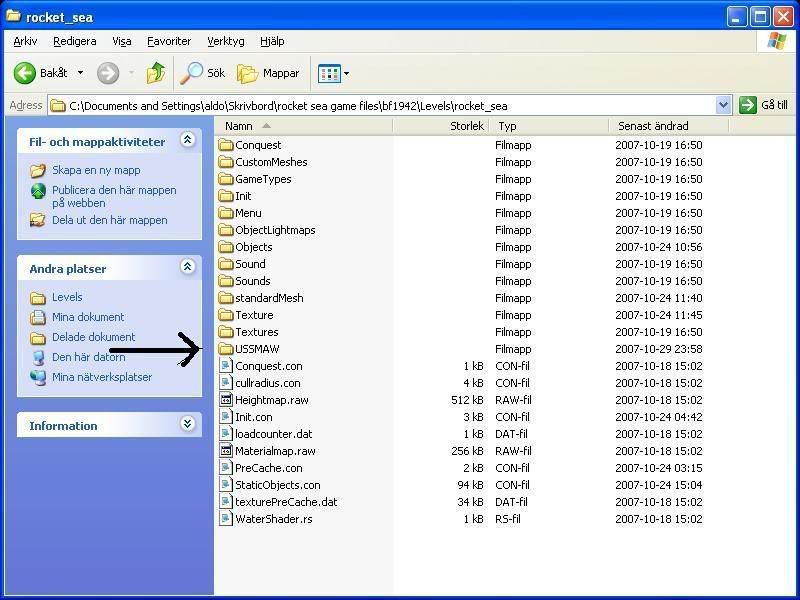
Task: Open the address bar dropdown arrow
Action: click(723, 105)
